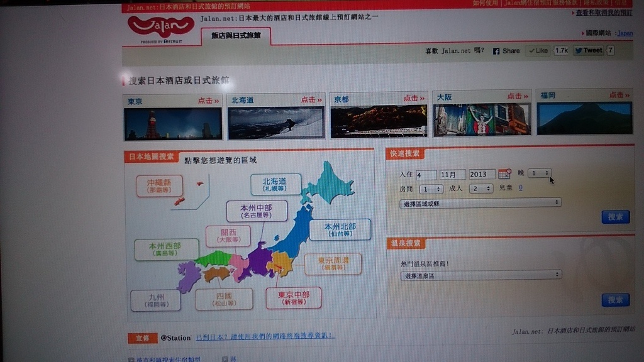Open the 選擇區域或縣 region dropdown
Image resolution: width=644 pixels, height=362 pixels.
(x=480, y=203)
